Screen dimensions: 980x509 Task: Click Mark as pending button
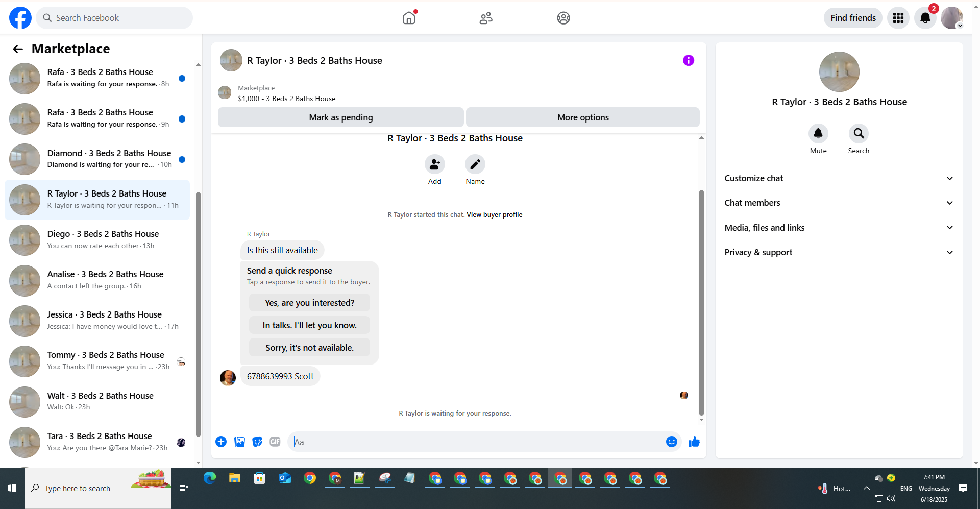[x=341, y=117]
